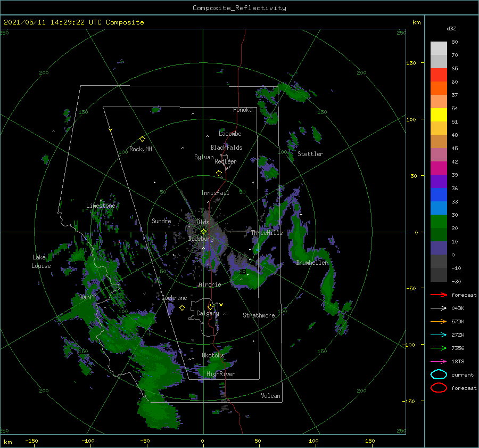Click the Okotoks label

(x=213, y=355)
